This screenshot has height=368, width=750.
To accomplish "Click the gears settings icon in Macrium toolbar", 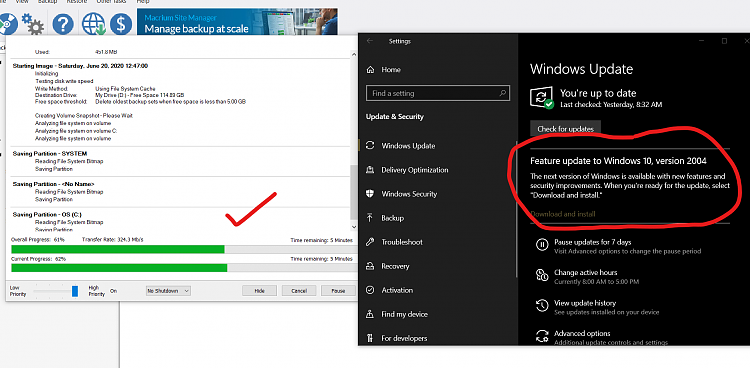I will pos(33,23).
